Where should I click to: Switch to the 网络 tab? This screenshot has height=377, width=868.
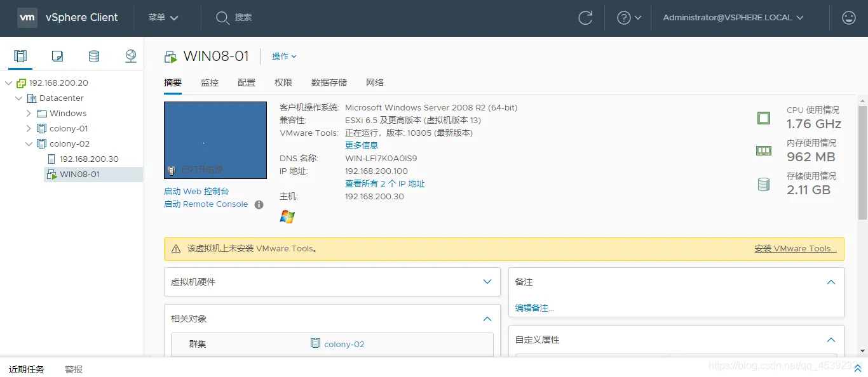point(375,83)
